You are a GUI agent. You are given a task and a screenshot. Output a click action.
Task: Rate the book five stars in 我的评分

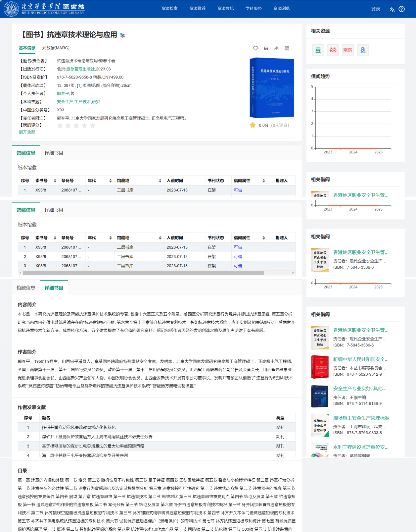(93, 126)
